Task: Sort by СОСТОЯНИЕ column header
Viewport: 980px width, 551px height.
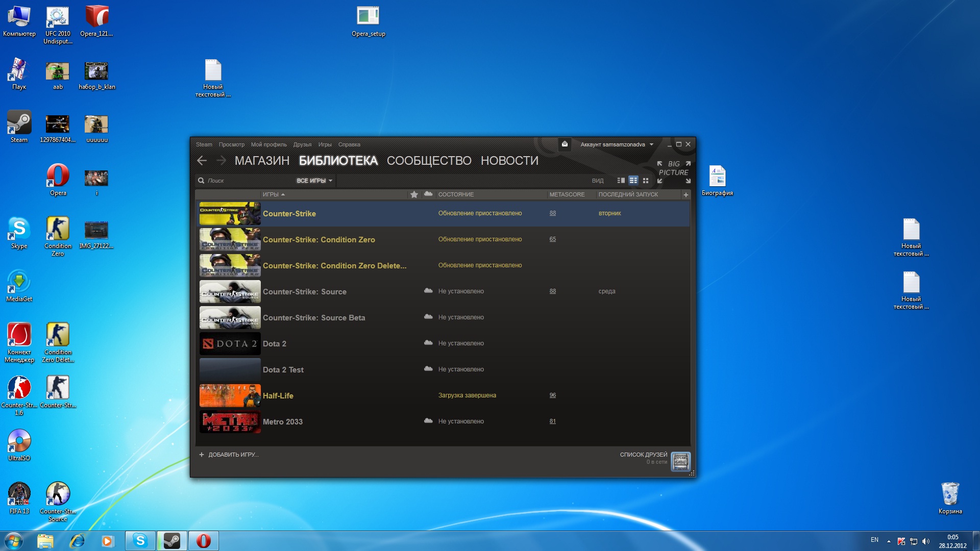Action: click(456, 194)
